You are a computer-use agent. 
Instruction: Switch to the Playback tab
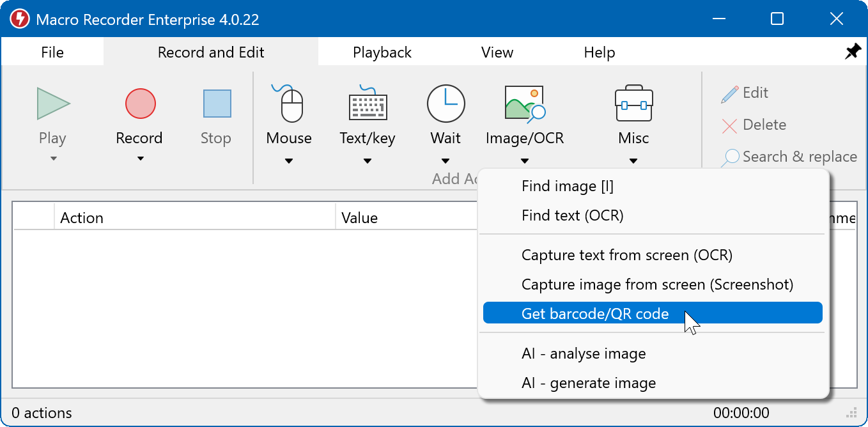coord(382,52)
